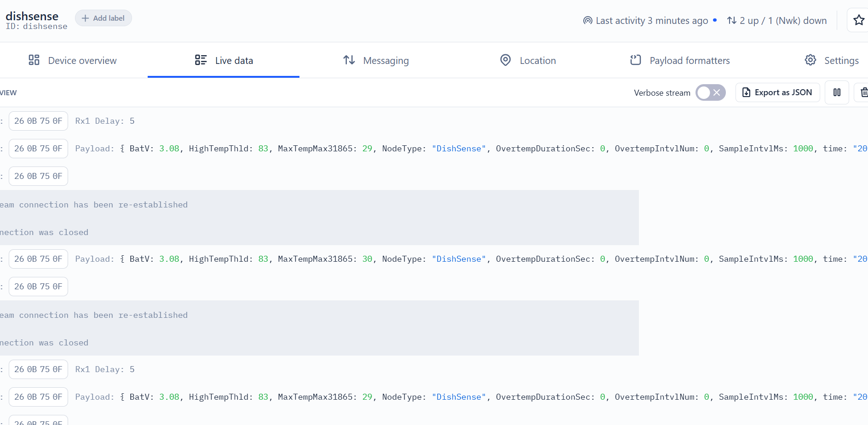
Task: Click Export as JSON button
Action: [x=777, y=92]
